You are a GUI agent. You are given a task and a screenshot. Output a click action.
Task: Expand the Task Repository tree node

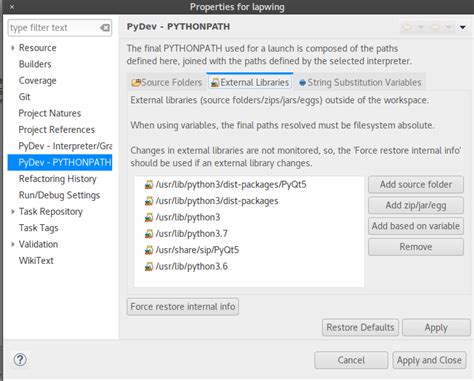(13, 211)
